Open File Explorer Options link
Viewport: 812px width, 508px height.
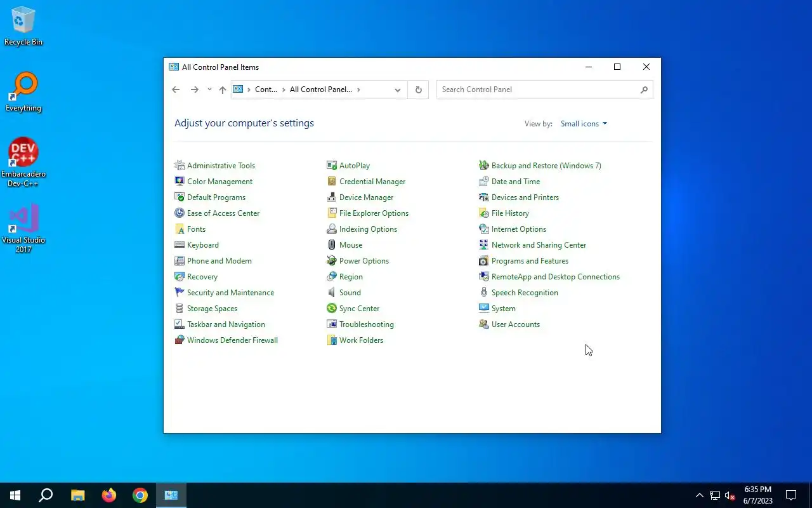tap(374, 213)
